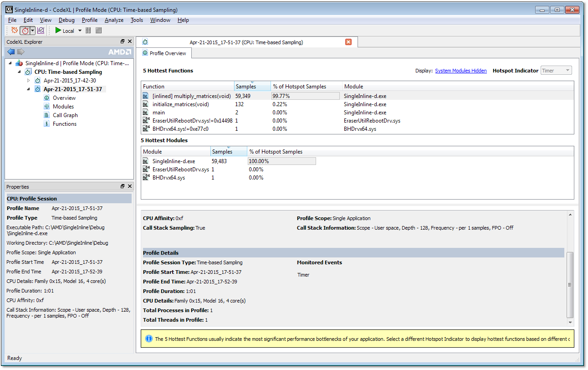Navigate forward with the grey arrow
This screenshot has height=370, width=588.
(x=20, y=51)
